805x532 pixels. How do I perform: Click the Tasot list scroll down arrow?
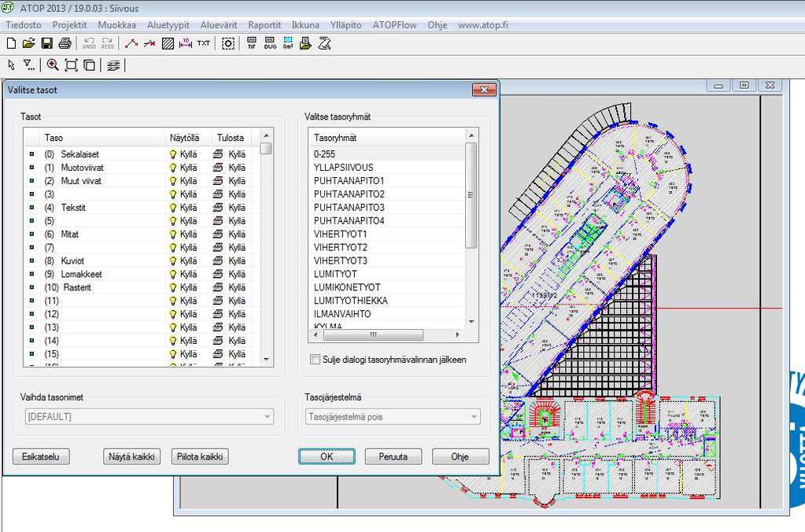[x=266, y=360]
